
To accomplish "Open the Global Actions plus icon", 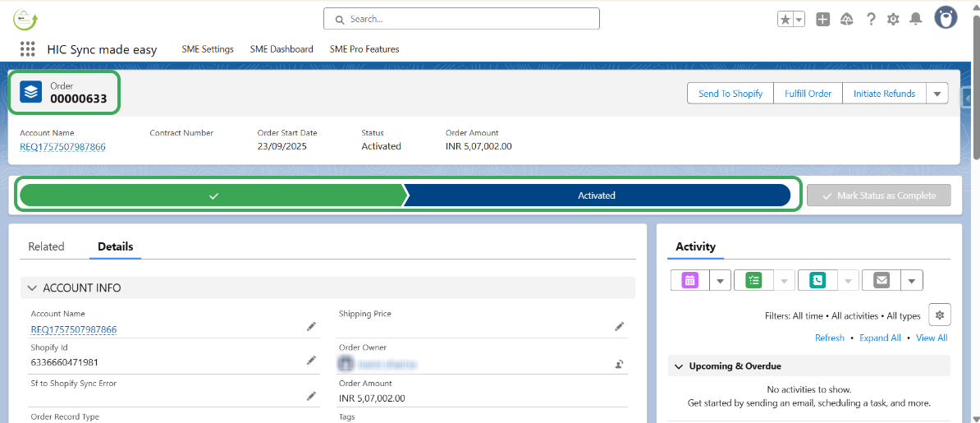I will coord(823,20).
